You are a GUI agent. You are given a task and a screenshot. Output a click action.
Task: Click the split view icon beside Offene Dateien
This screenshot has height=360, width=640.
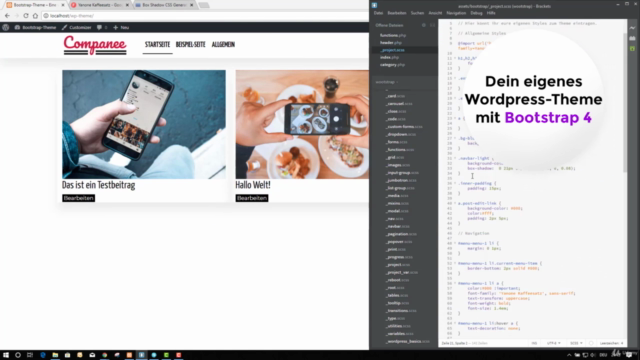(432, 25)
